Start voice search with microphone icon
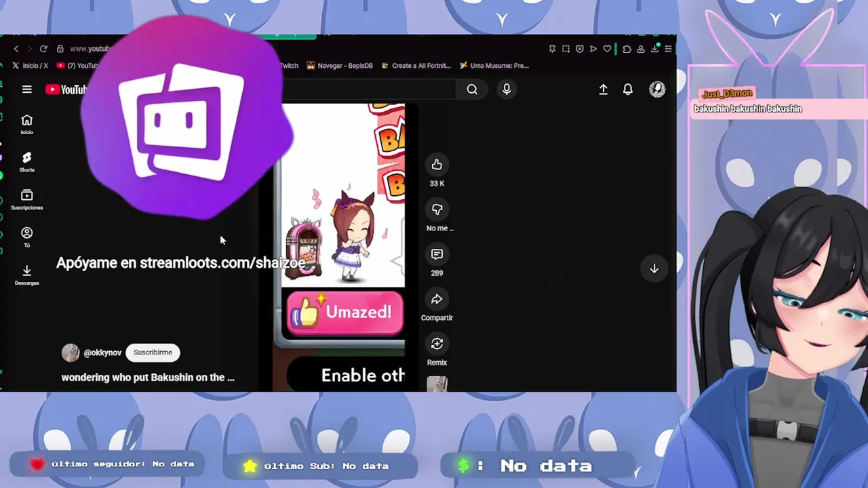Viewport: 868px width, 488px height. tap(507, 89)
